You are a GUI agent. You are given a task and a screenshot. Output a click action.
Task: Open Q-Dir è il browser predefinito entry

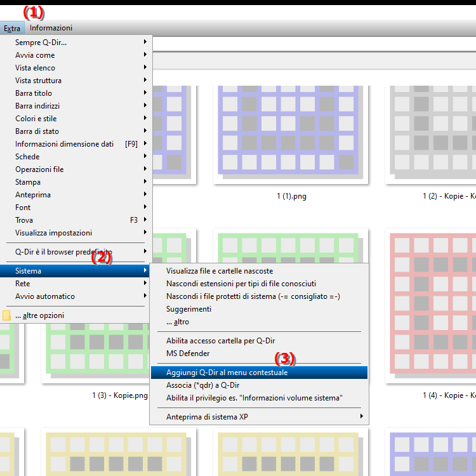tap(76, 252)
